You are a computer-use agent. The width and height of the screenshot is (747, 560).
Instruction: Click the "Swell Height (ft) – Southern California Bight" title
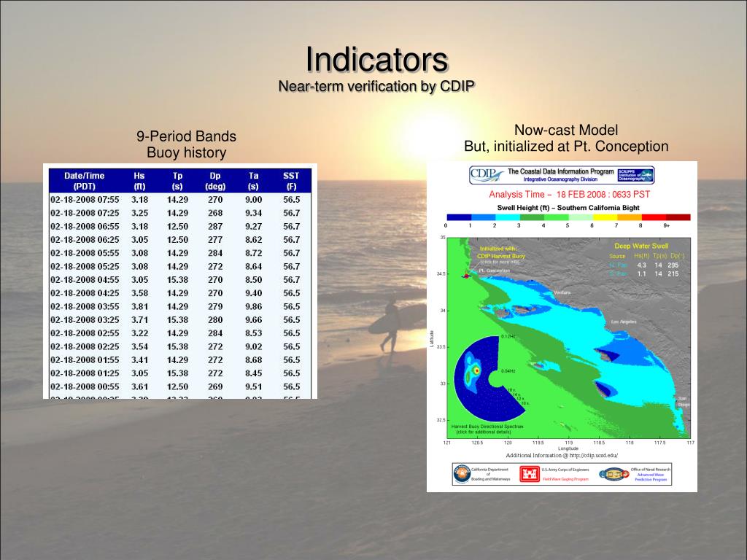tap(568, 208)
